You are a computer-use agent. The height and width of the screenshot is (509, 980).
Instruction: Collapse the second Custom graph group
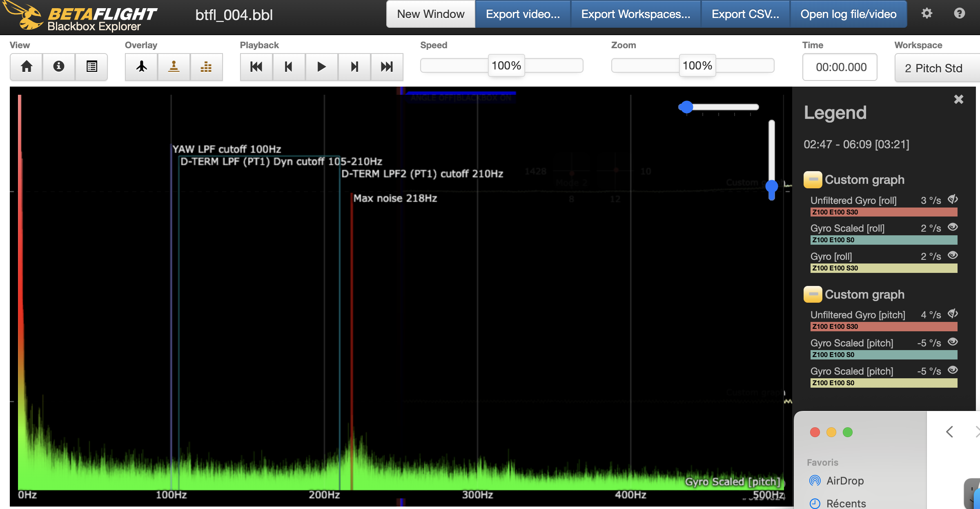point(813,294)
